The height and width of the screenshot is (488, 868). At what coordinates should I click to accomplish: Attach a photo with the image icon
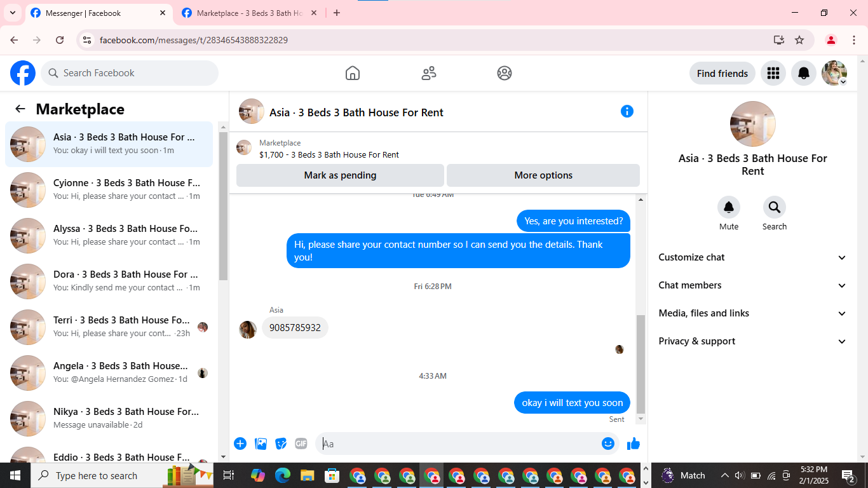coord(261,444)
